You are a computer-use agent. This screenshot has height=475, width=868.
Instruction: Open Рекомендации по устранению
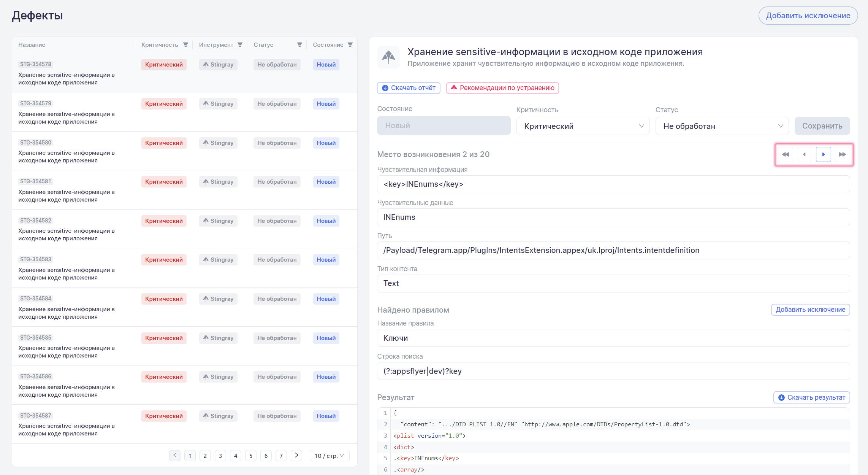pos(502,88)
